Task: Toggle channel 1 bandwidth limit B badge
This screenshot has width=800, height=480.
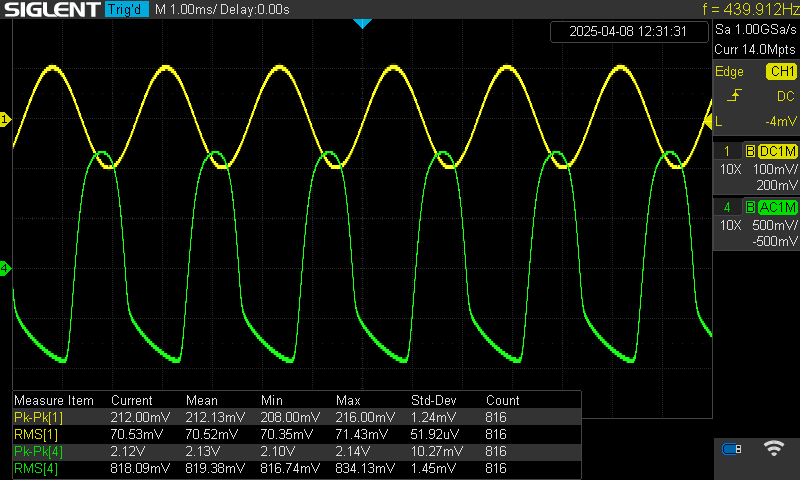Action: (750, 151)
